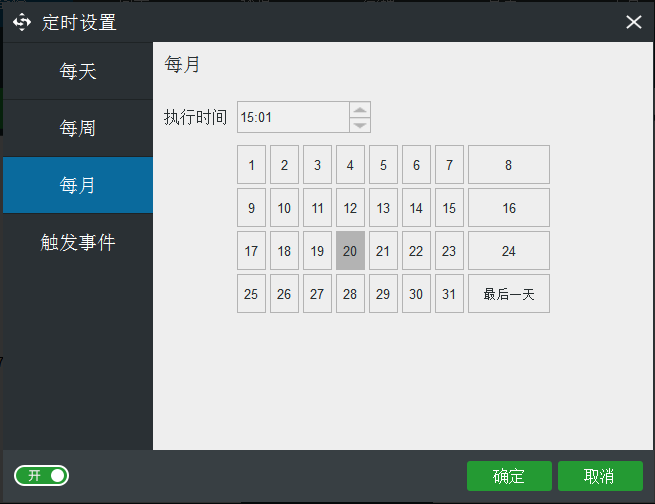Close the 定时设置 dialog
The height and width of the screenshot is (504, 655).
(633, 22)
